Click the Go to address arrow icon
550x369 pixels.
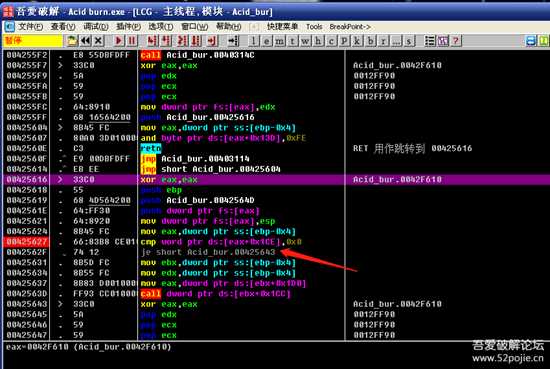point(233,41)
